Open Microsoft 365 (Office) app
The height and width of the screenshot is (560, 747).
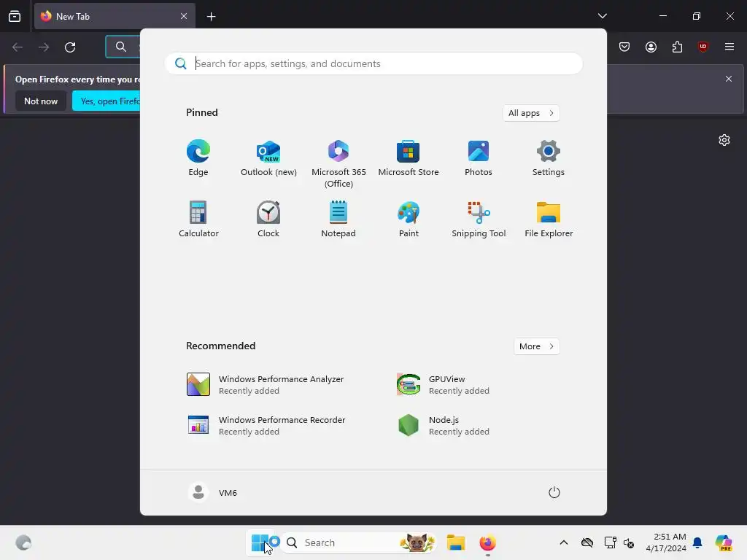pos(338,164)
